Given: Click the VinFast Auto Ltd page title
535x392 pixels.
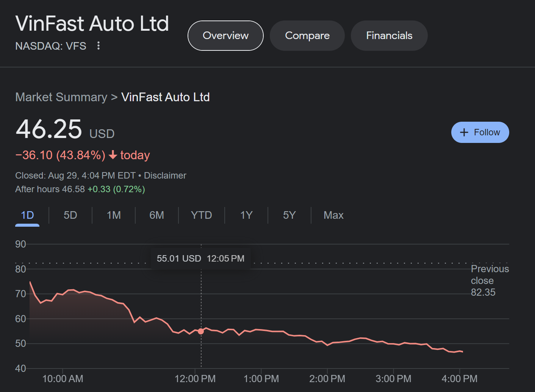Looking at the screenshot, I should [x=92, y=24].
